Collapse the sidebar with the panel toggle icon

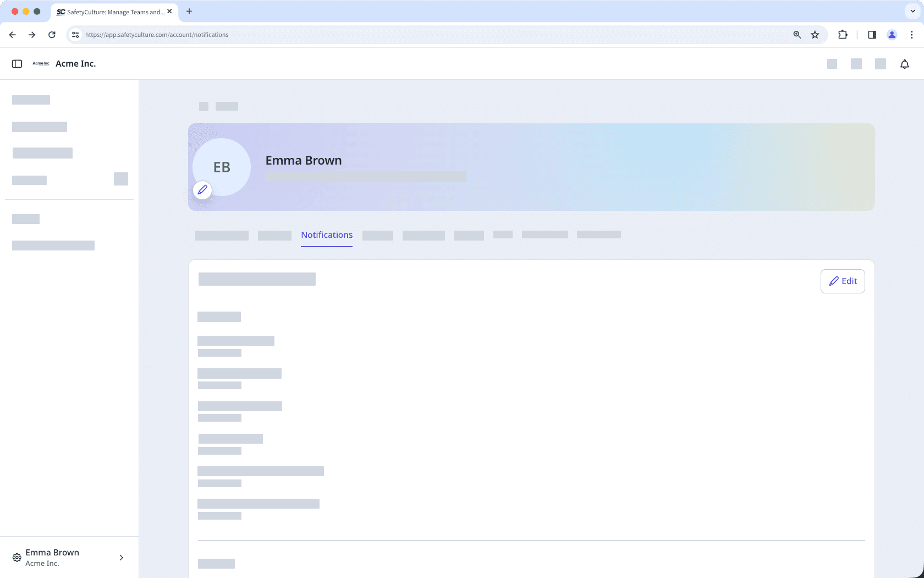[x=16, y=63]
